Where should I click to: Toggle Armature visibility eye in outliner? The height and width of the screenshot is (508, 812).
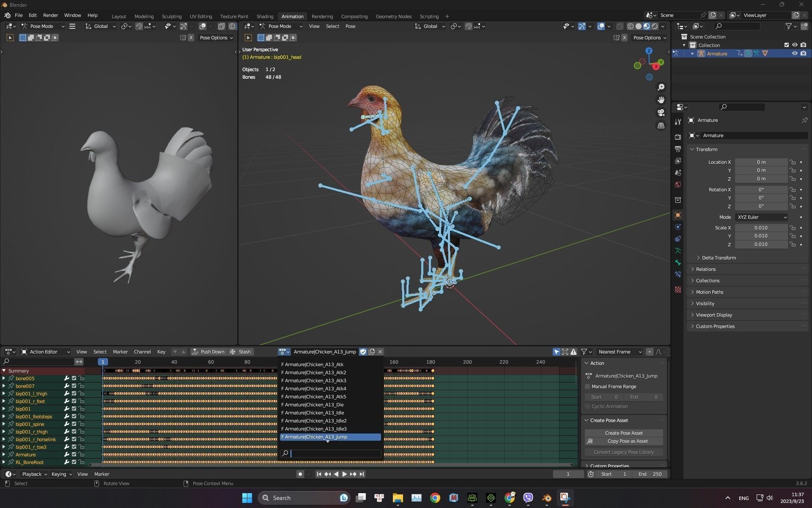pos(795,53)
